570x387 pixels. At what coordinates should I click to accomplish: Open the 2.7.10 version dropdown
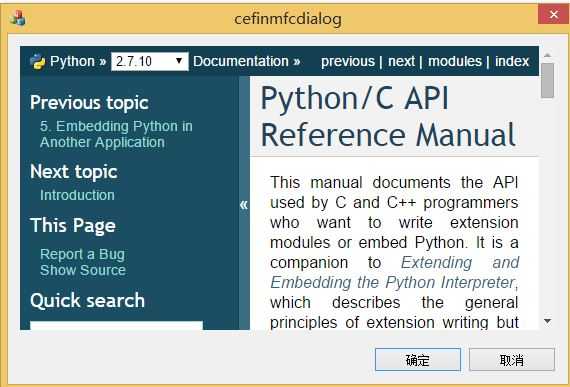150,61
